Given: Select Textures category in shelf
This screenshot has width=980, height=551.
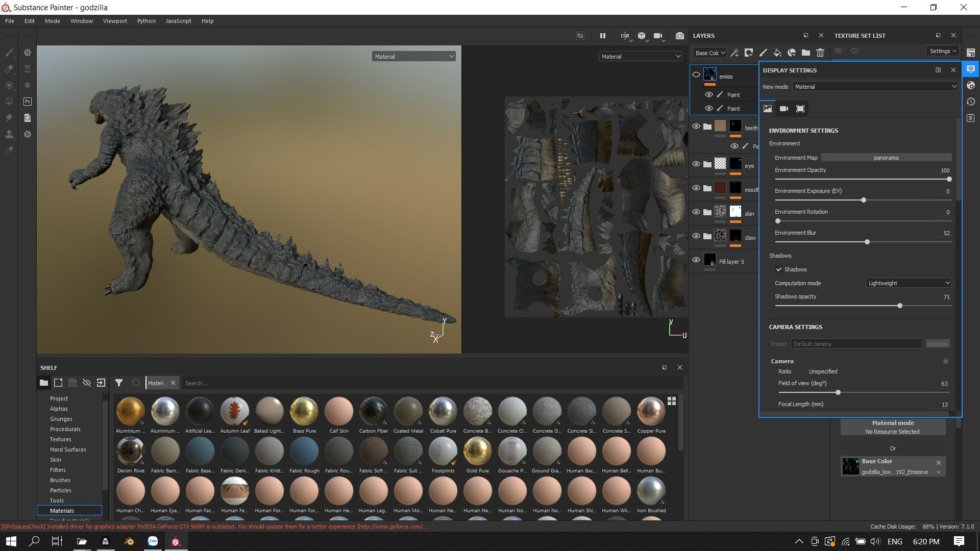Looking at the screenshot, I should (60, 439).
